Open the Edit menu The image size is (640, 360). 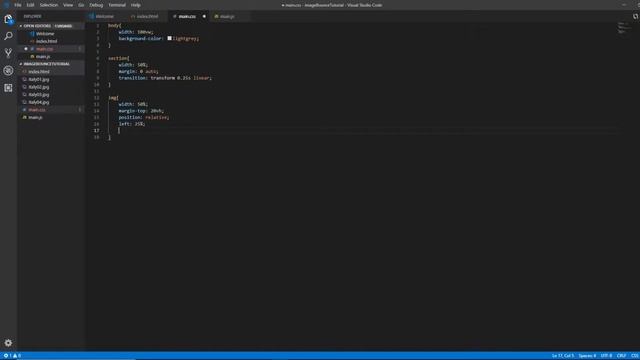(x=30, y=5)
